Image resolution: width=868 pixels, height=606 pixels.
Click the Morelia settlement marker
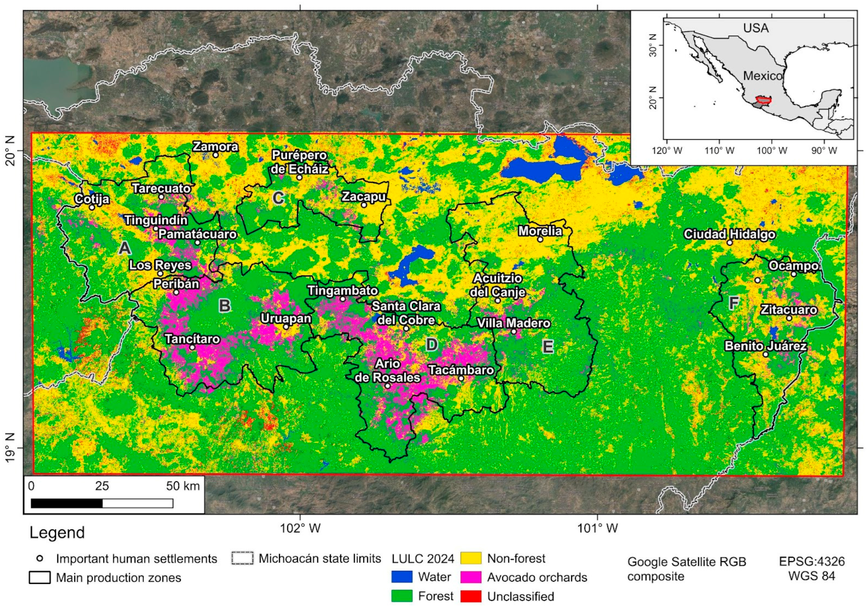coord(540,239)
